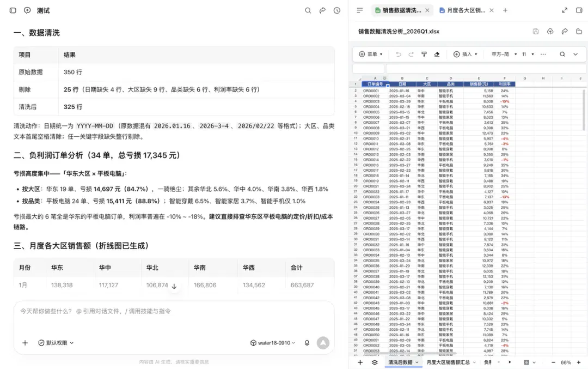Add attachment with plus icon in chat box
Image resolution: width=588 pixels, height=369 pixels.
25,343
